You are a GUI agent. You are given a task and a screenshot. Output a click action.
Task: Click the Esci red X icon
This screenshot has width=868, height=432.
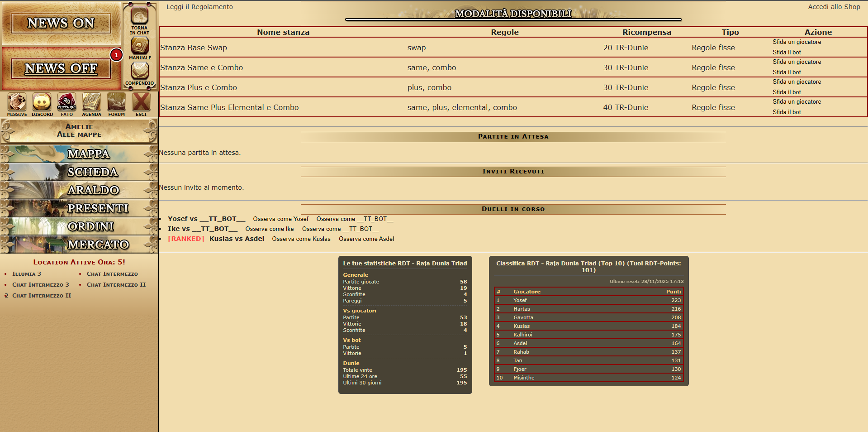pos(141,102)
